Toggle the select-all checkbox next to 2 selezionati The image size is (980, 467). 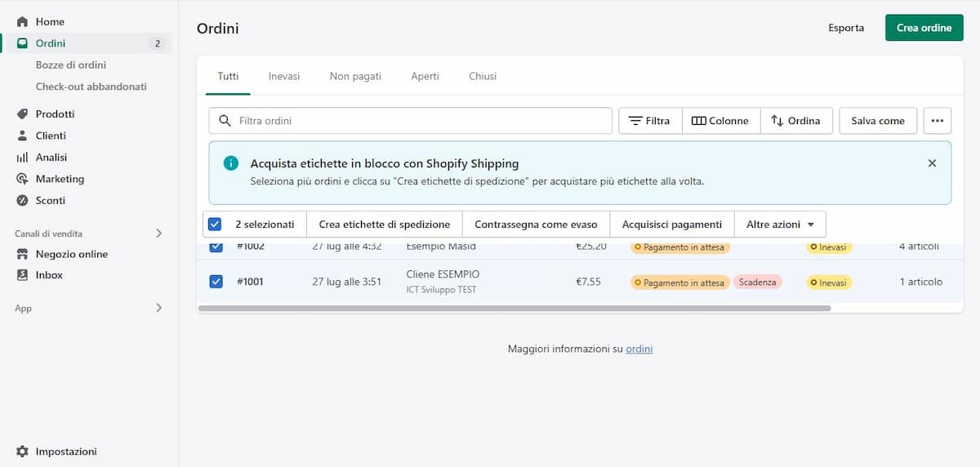pyautogui.click(x=215, y=224)
